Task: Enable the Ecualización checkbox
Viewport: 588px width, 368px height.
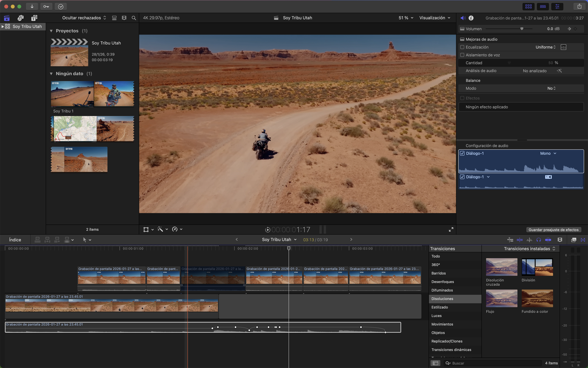Action: 462,47
